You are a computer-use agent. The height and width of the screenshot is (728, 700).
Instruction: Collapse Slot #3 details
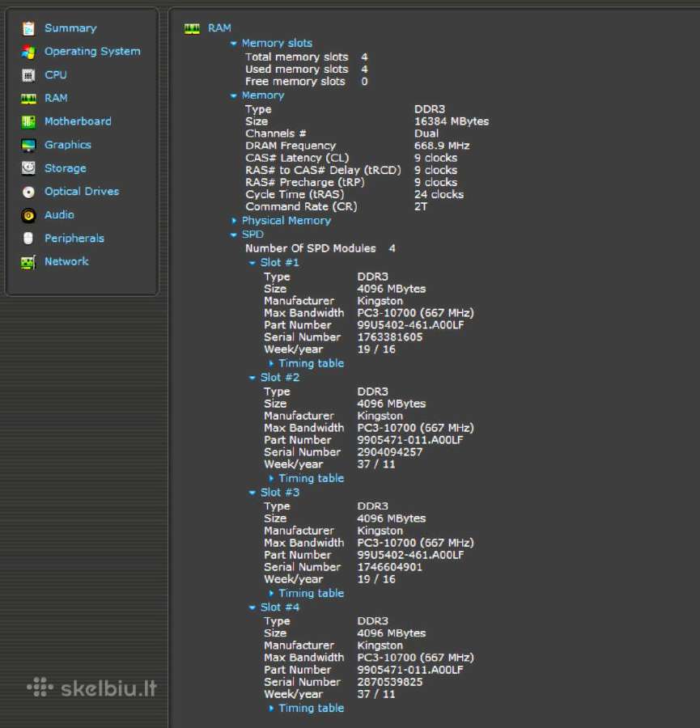click(x=252, y=493)
